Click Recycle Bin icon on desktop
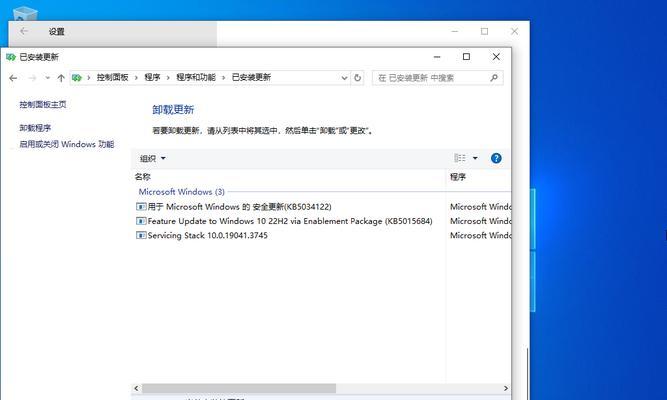This screenshot has height=400, width=667. [x=26, y=14]
